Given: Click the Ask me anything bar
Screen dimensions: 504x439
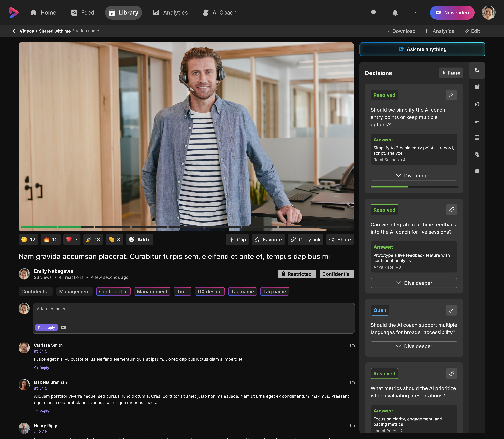Looking at the screenshot, I should click(422, 49).
